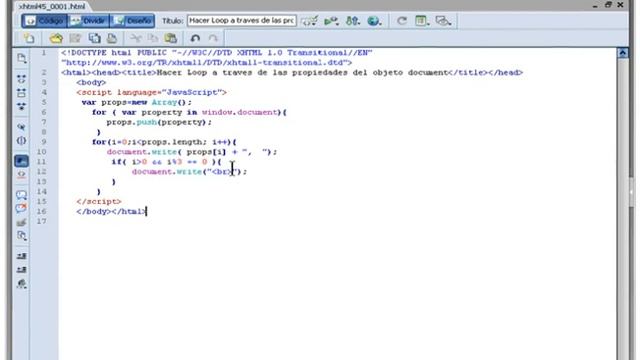Open the Visual aids menu
This screenshot has width=640, height=360.
coord(443,21)
